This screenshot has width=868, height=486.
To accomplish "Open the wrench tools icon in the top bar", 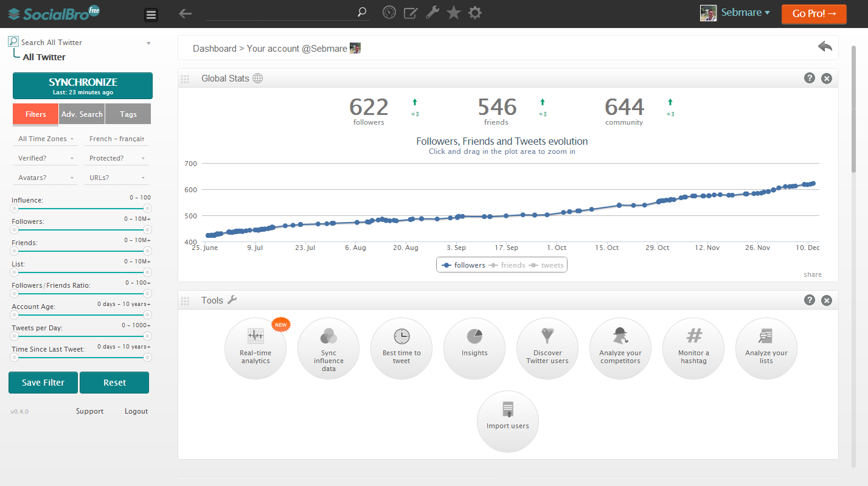I will tap(432, 12).
